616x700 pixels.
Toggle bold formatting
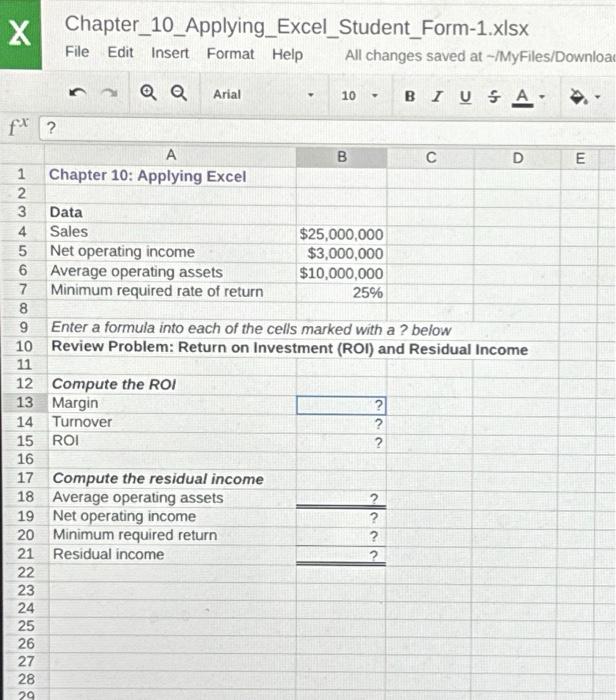point(409,96)
